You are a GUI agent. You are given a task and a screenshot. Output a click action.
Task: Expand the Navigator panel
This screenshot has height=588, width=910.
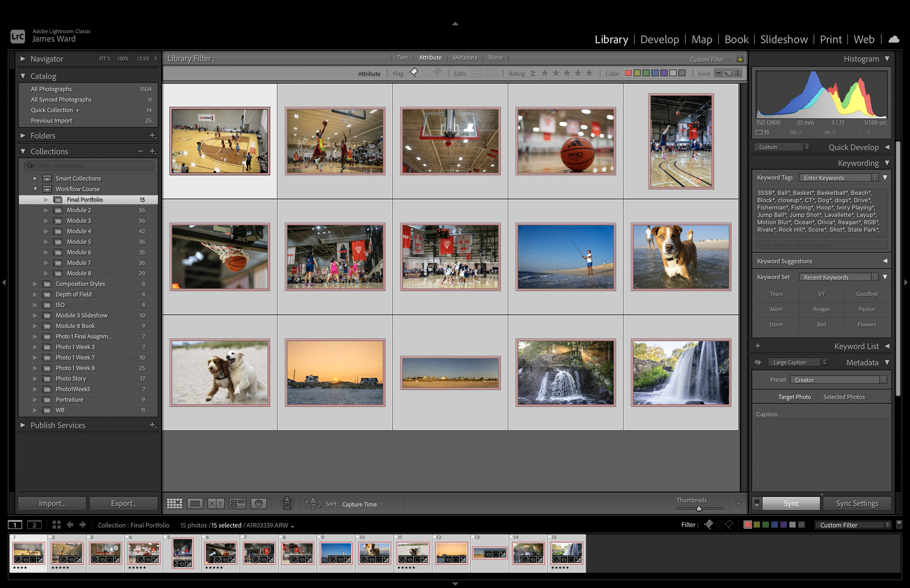pyautogui.click(x=23, y=59)
